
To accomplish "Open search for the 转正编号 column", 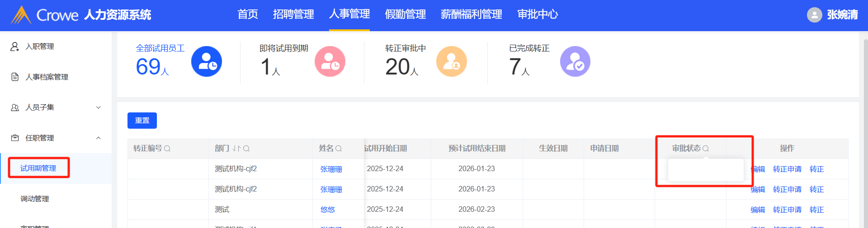I will [x=167, y=149].
